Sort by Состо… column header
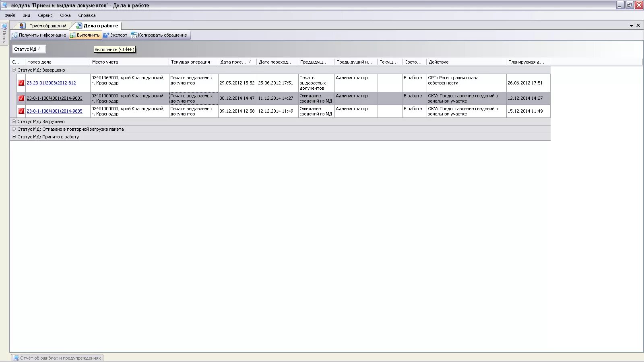 414,62
